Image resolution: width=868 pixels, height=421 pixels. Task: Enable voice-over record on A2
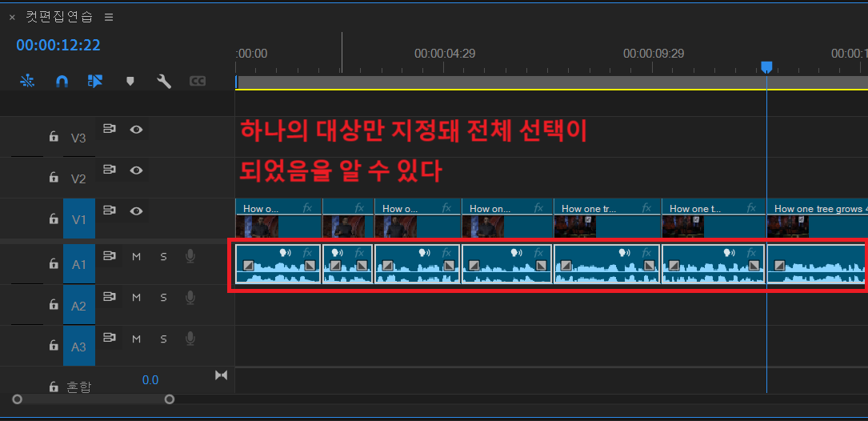pyautogui.click(x=190, y=298)
